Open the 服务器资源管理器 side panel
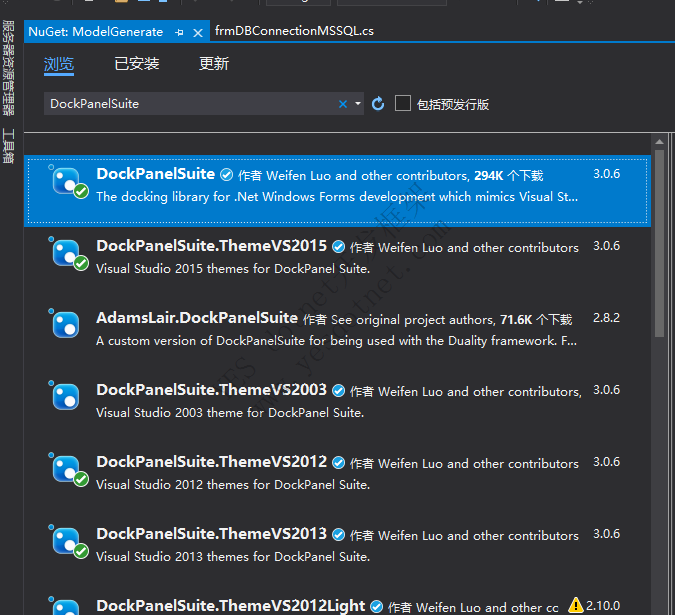This screenshot has width=675, height=615. click(8, 68)
